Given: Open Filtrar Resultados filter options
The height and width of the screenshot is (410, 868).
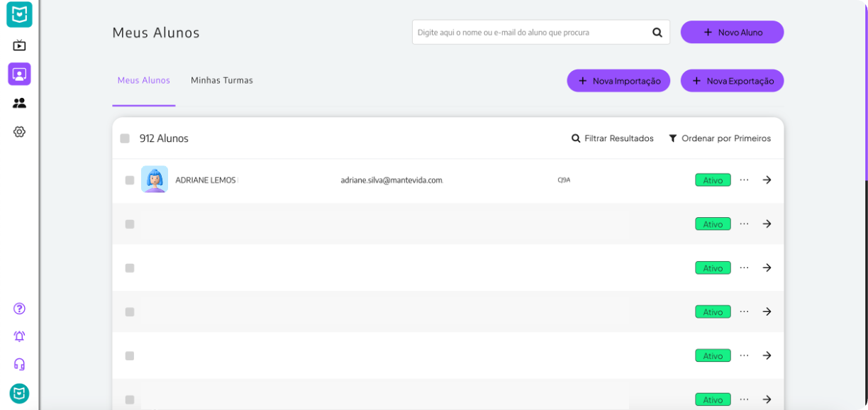Looking at the screenshot, I should [613, 138].
